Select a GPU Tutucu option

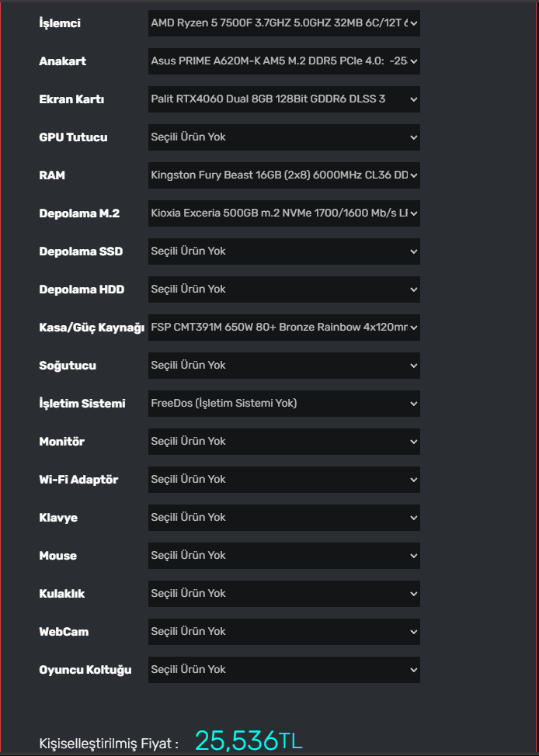(283, 137)
